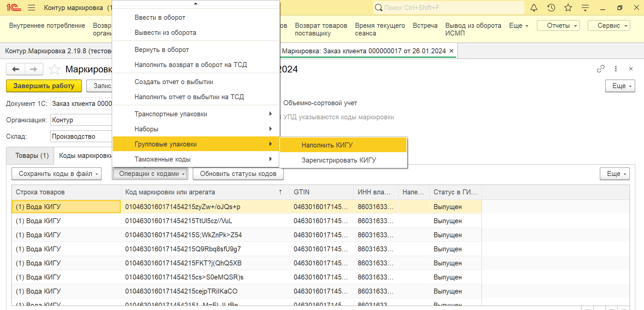Switch to the Товары (1) tab
644x310 pixels.
(x=30, y=156)
